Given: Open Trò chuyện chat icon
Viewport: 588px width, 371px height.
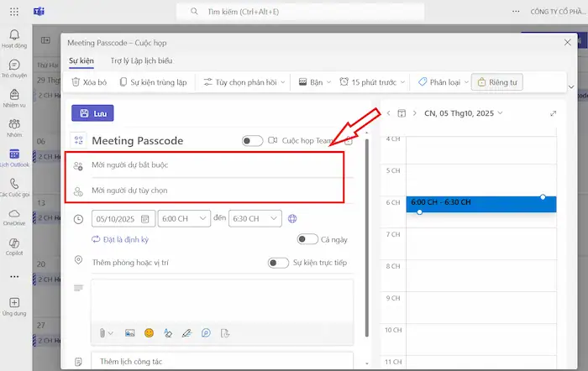Looking at the screenshot, I should tap(14, 68).
